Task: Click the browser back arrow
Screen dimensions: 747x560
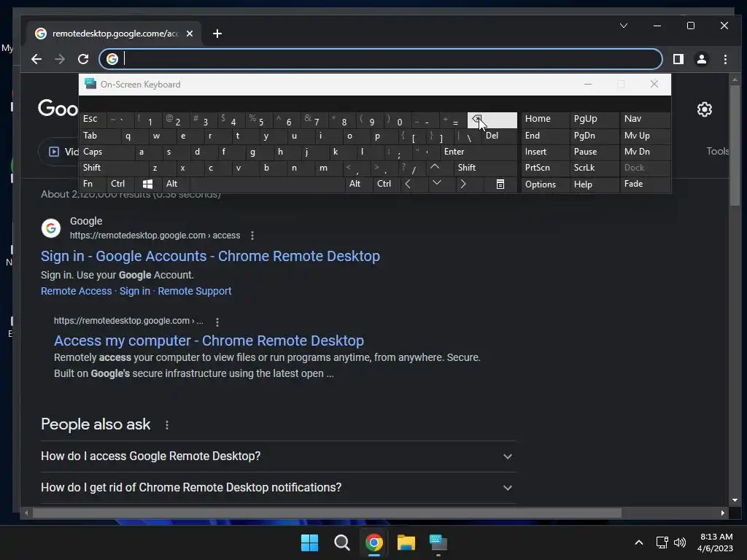Action: [36, 59]
